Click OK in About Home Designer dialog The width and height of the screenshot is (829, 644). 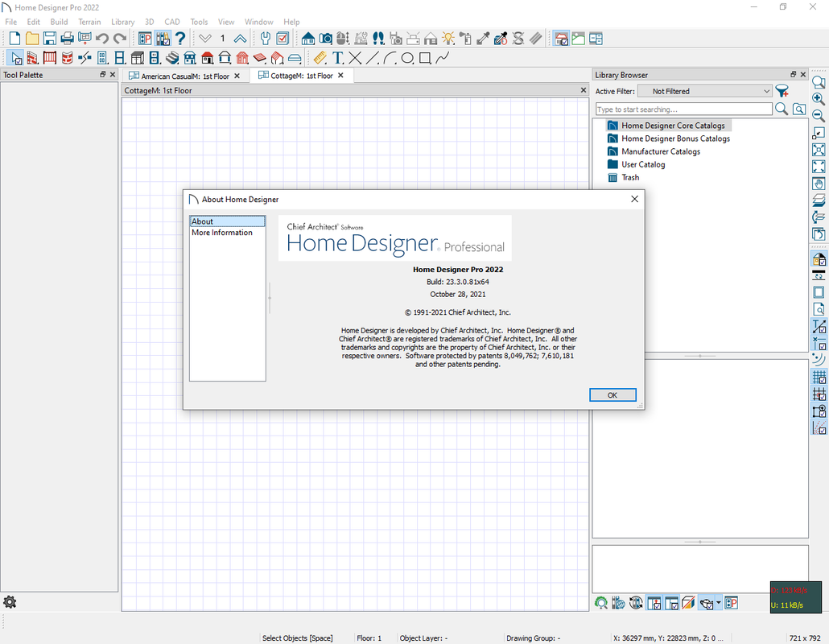612,395
